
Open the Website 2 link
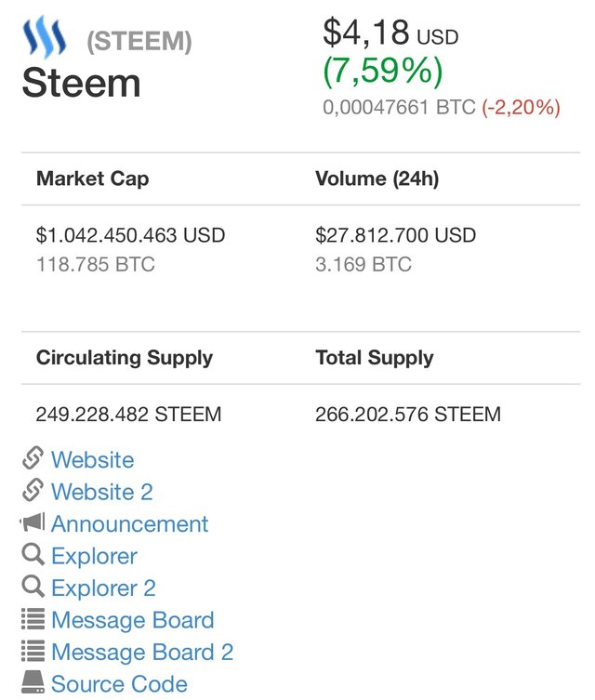pyautogui.click(x=102, y=492)
